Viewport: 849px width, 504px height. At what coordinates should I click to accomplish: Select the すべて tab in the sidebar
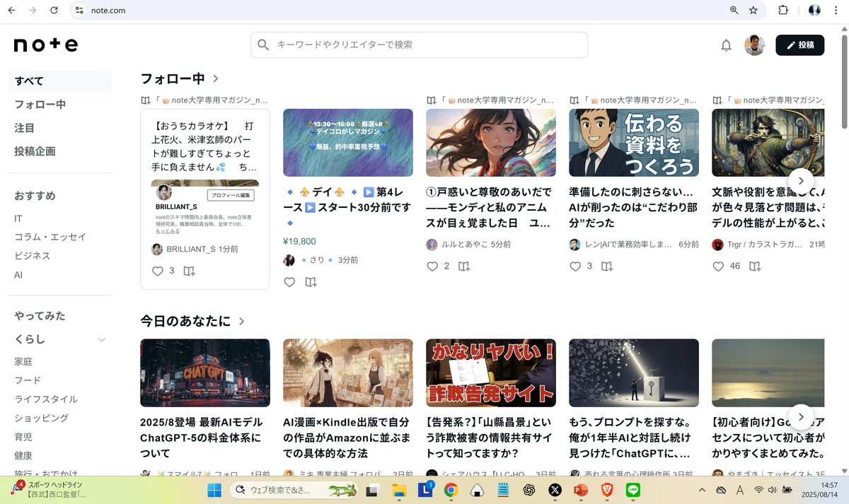point(60,81)
